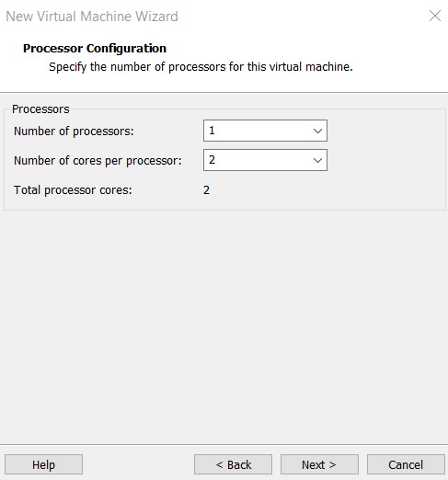
Task: Click the "Number of processors:" label
Action: tap(74, 131)
